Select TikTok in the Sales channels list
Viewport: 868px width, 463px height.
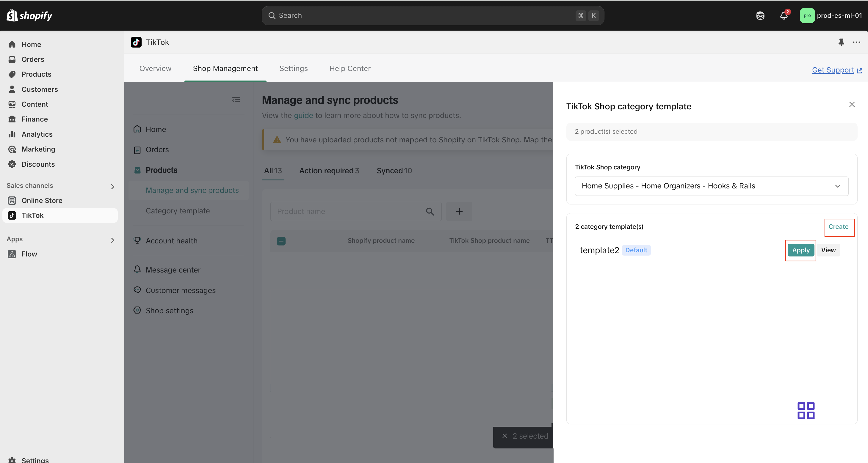point(60,215)
